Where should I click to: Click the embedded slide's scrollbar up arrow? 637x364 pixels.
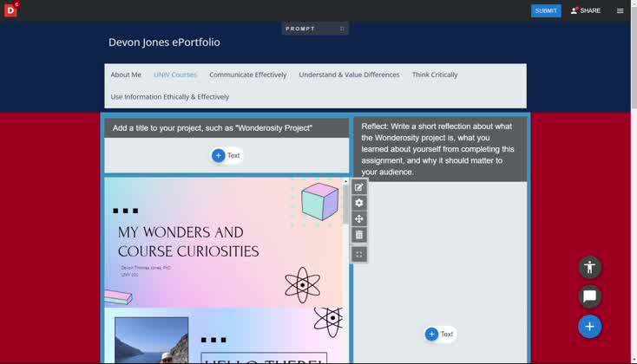(345, 182)
